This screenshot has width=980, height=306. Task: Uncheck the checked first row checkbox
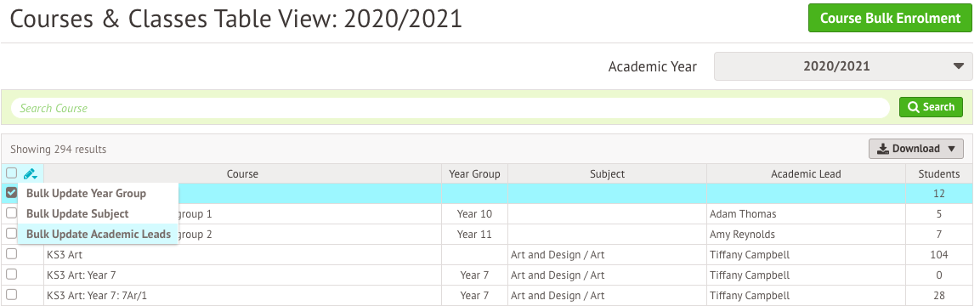11,193
